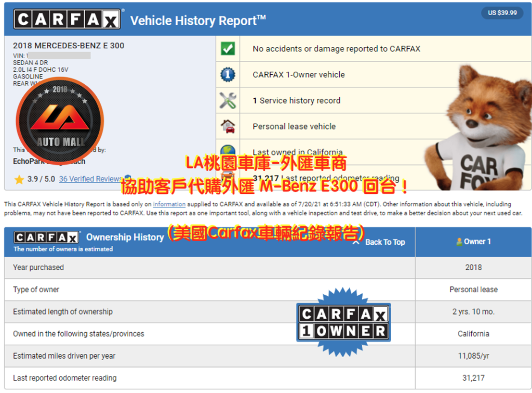Click 'Estimated length of ownership' row label
Image resolution: width=532 pixels, height=393 pixels.
[63, 311]
